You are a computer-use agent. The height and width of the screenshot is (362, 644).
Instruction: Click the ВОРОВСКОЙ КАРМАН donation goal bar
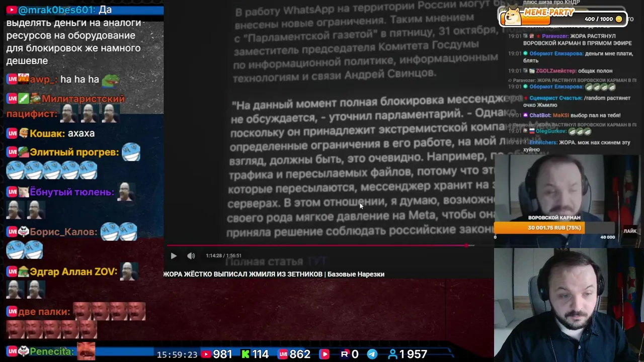coord(554,228)
